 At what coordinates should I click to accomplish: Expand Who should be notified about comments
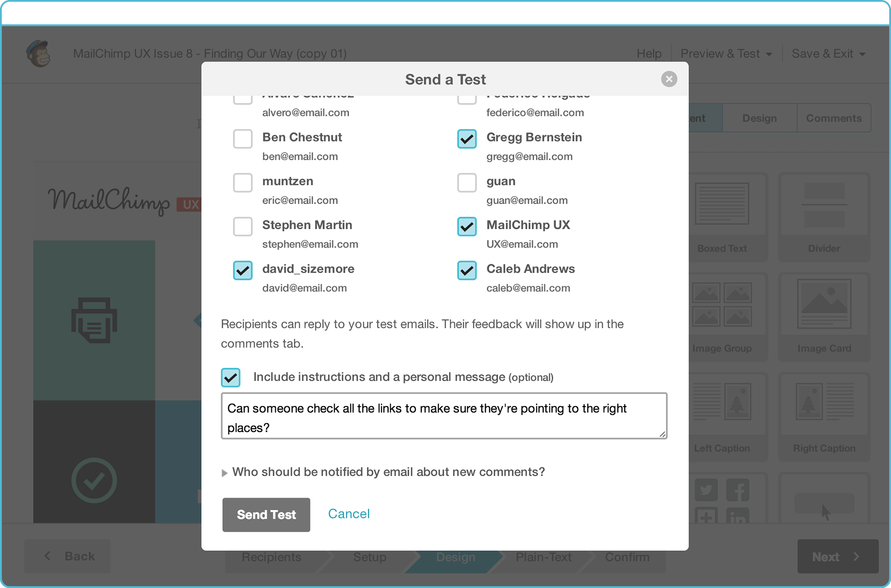click(x=383, y=472)
